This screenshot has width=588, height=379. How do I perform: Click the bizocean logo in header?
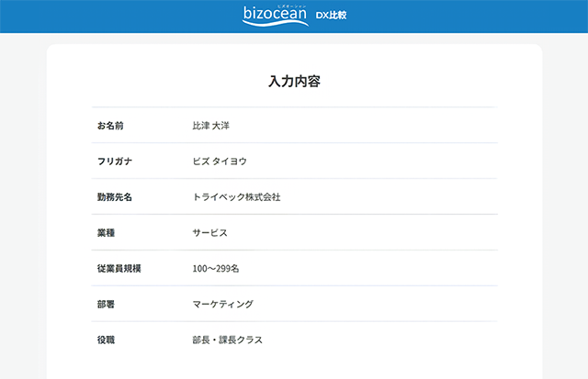(x=276, y=16)
